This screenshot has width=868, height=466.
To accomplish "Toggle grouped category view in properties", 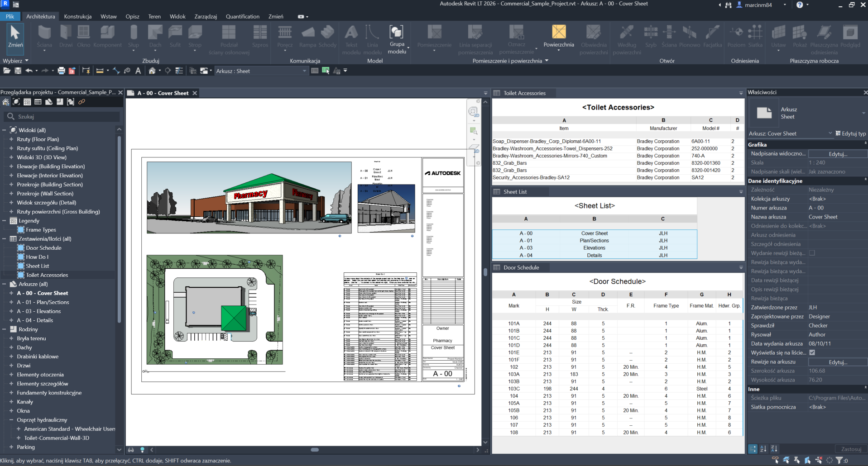I will [x=753, y=449].
